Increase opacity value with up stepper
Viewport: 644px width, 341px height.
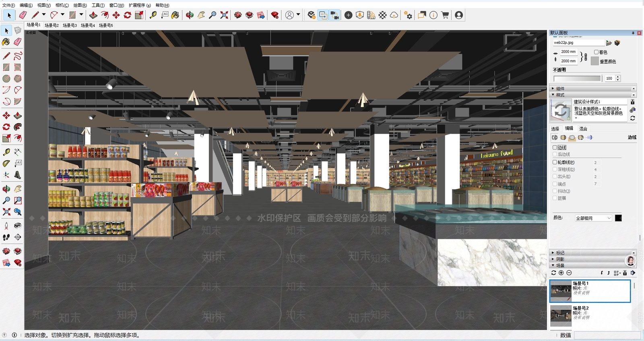click(618, 76)
